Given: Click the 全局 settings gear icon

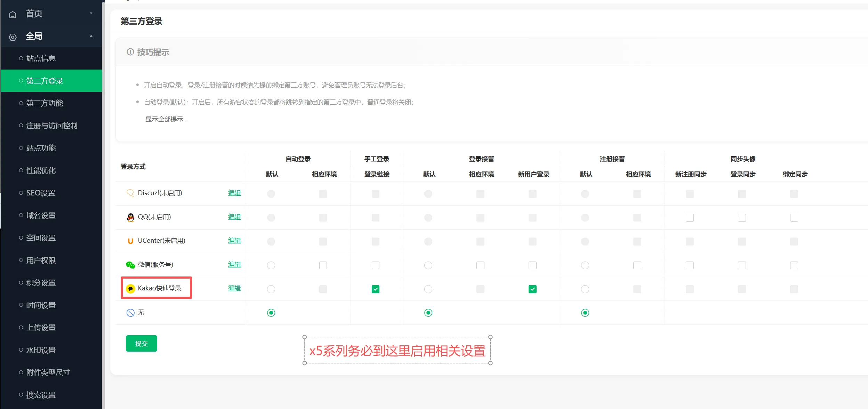Looking at the screenshot, I should coord(13,37).
